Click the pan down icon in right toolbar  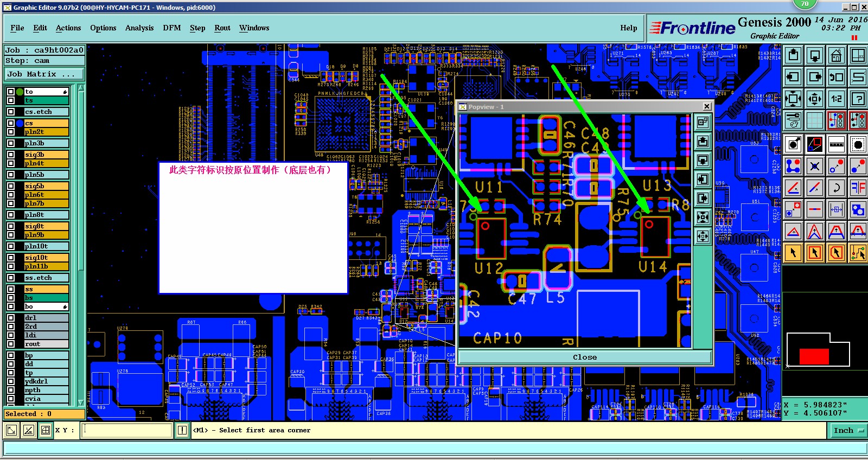[x=815, y=55]
